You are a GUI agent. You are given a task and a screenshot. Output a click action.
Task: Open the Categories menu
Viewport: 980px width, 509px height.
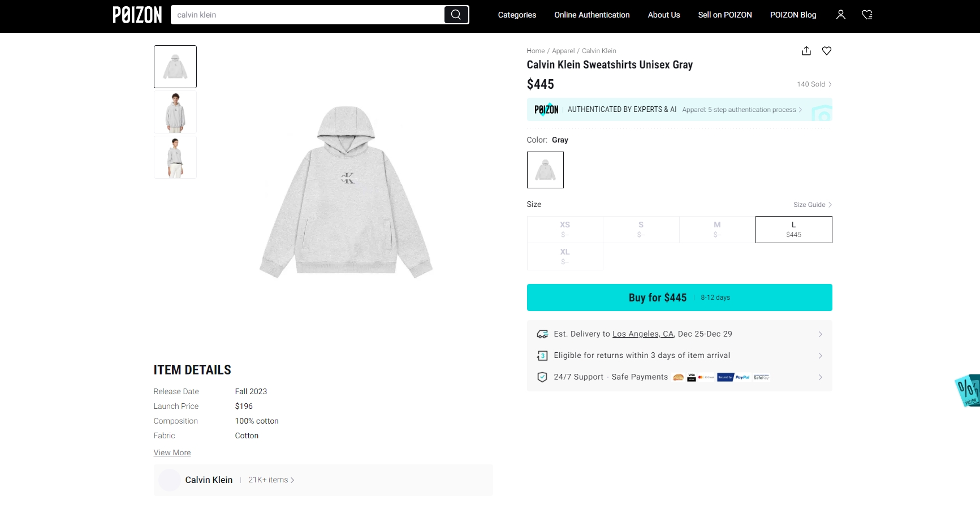[x=517, y=15]
